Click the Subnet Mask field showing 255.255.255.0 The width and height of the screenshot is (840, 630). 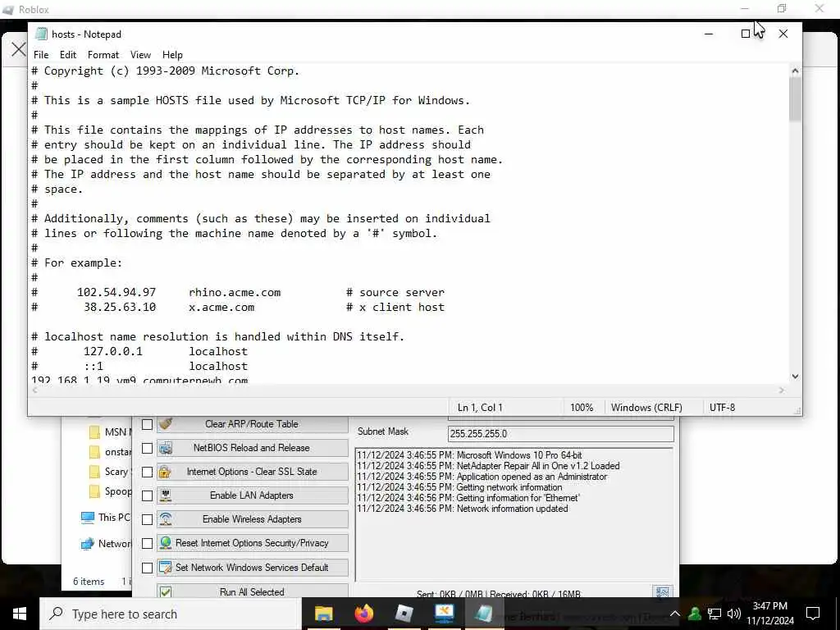[x=560, y=433]
